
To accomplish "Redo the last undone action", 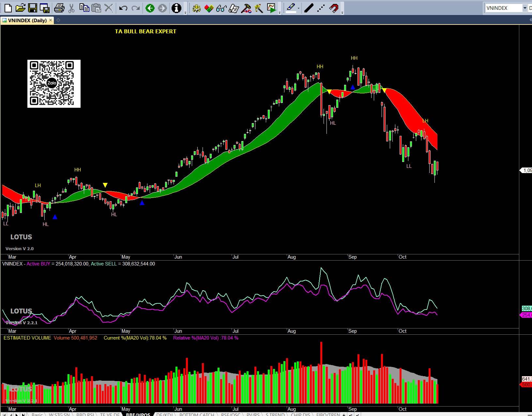I will 136,8.
